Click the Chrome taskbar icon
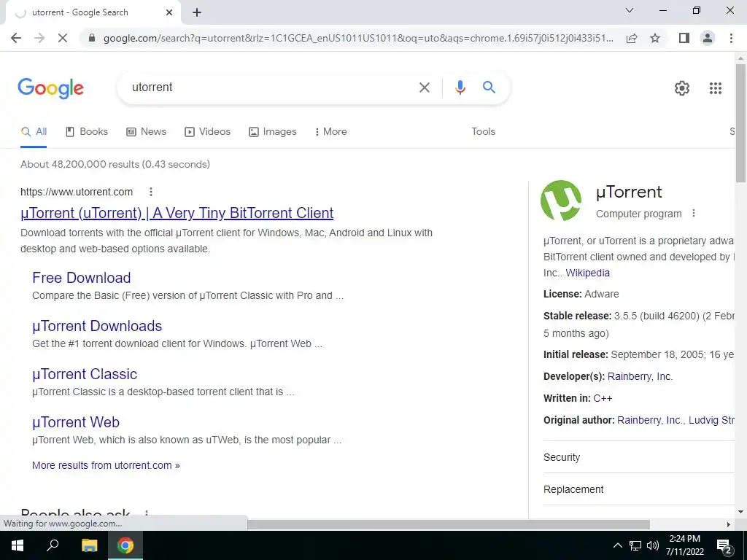Screen dimensions: 747x560 click(x=125, y=545)
